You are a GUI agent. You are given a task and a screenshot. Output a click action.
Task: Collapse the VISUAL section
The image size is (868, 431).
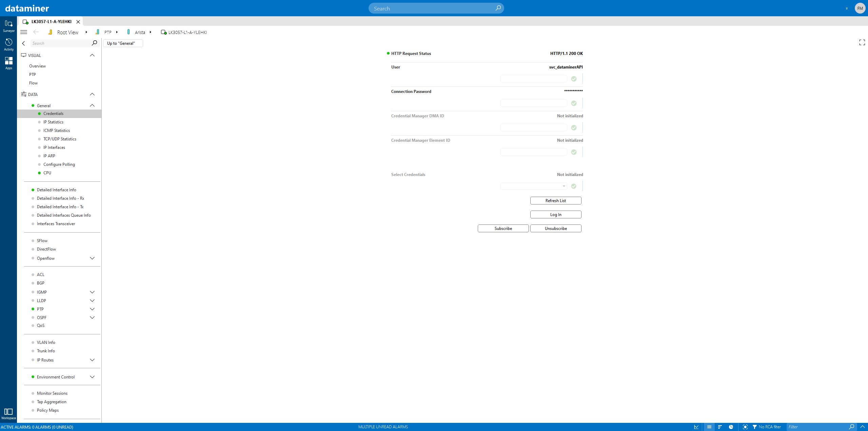(x=92, y=55)
